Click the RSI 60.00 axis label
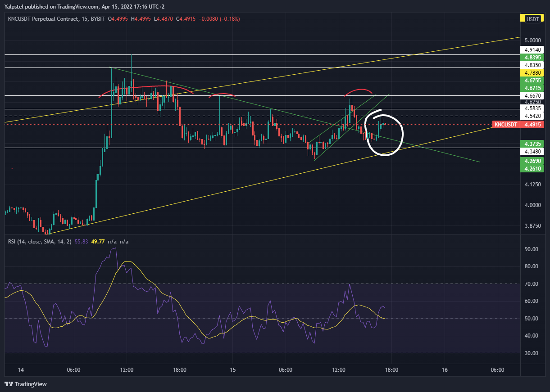Viewport: 550px width, 392px height. point(532,301)
